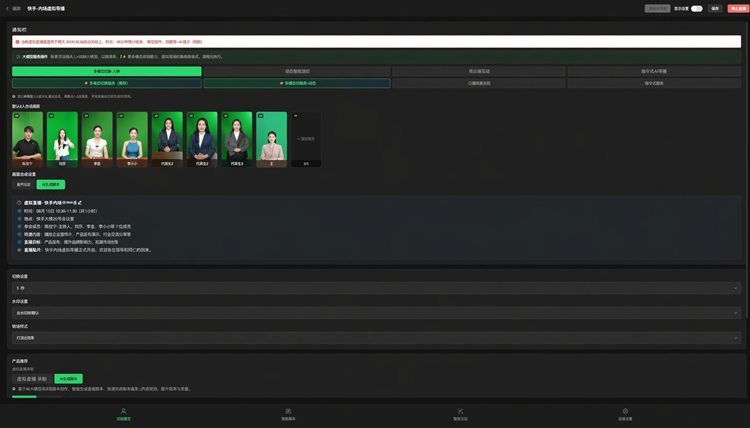The width and height of the screenshot is (750, 428).
Task: Select the 多模态切换服务-动态 option
Action: [297, 83]
